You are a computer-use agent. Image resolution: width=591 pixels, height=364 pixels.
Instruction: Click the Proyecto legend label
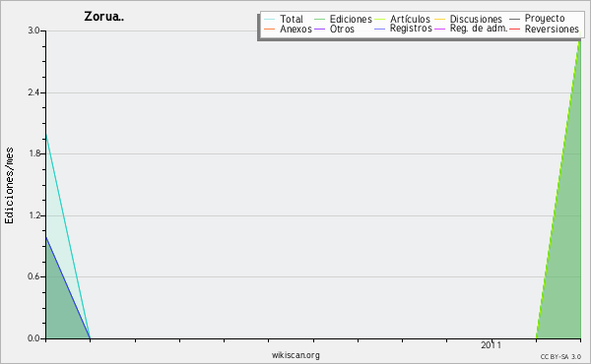[545, 18]
